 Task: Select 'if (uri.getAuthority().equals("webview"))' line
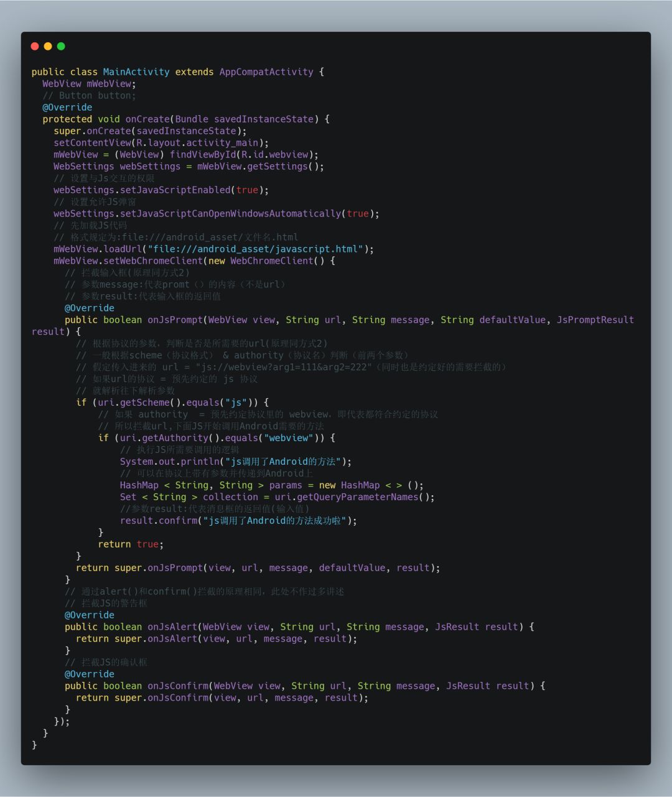pos(217,439)
